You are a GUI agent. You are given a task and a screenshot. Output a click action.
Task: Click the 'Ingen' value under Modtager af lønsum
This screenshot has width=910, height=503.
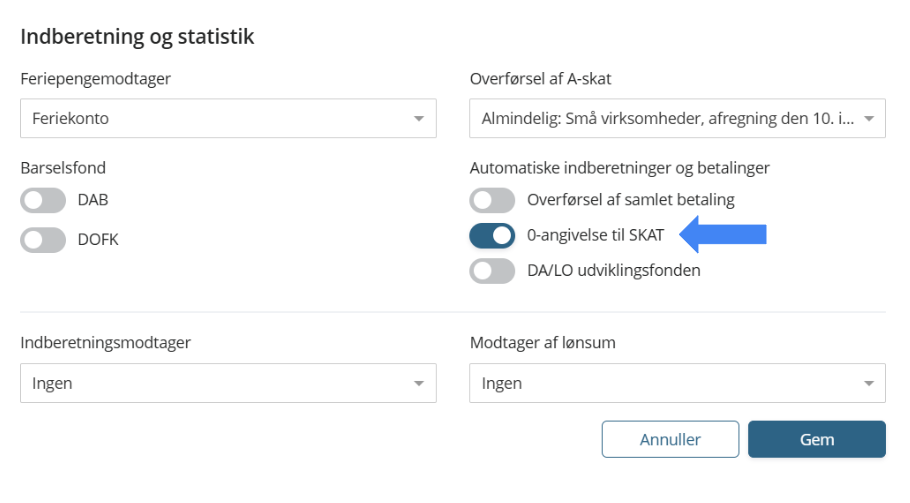[502, 384]
